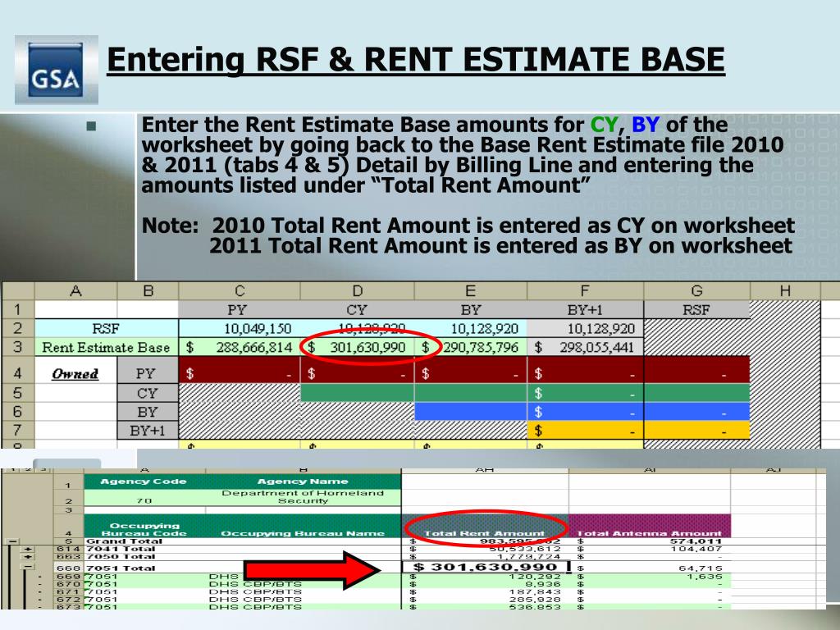
Task: Select rent amount 285,928
Action: [535, 600]
